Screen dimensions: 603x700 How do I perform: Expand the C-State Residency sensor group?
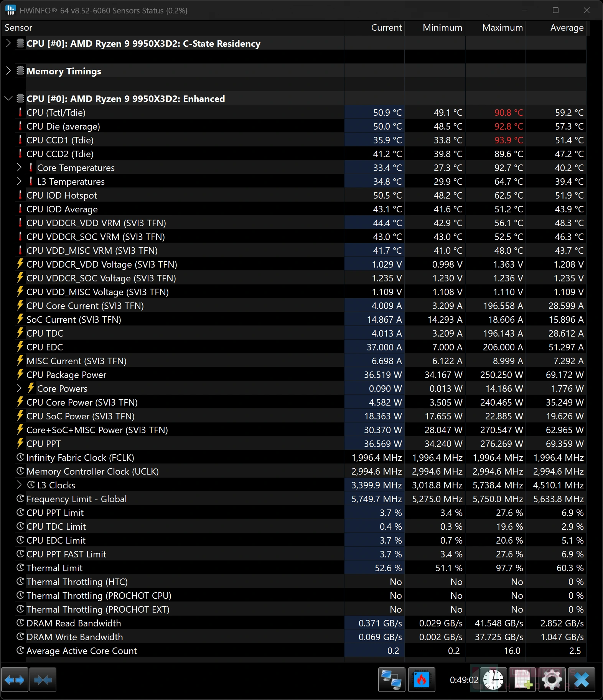click(8, 43)
